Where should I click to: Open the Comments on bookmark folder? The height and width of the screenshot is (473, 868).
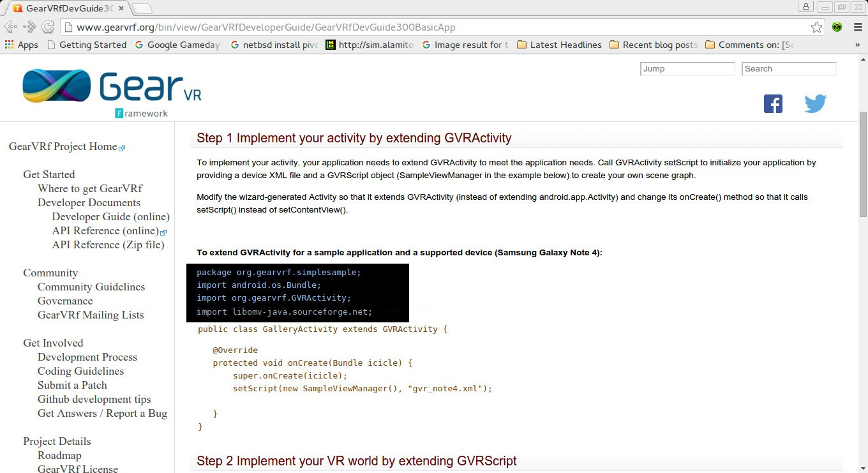pyautogui.click(x=749, y=45)
